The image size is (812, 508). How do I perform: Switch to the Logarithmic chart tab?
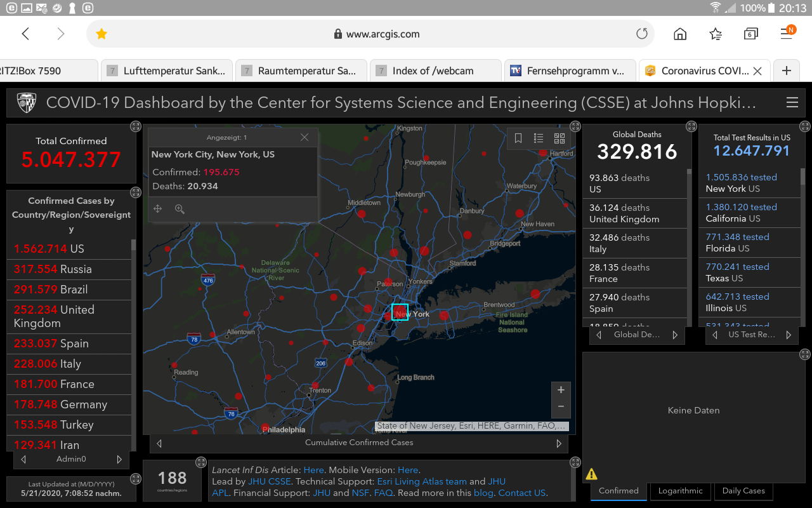680,491
